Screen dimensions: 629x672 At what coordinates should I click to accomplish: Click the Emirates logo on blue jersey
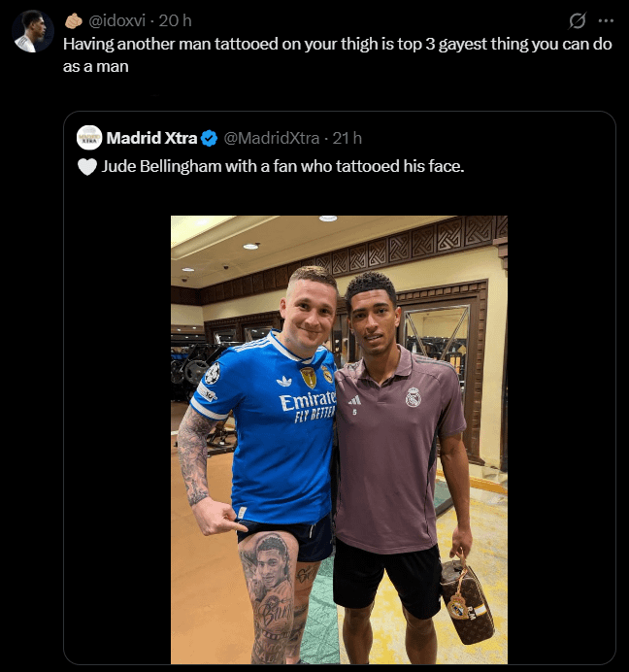point(308,399)
